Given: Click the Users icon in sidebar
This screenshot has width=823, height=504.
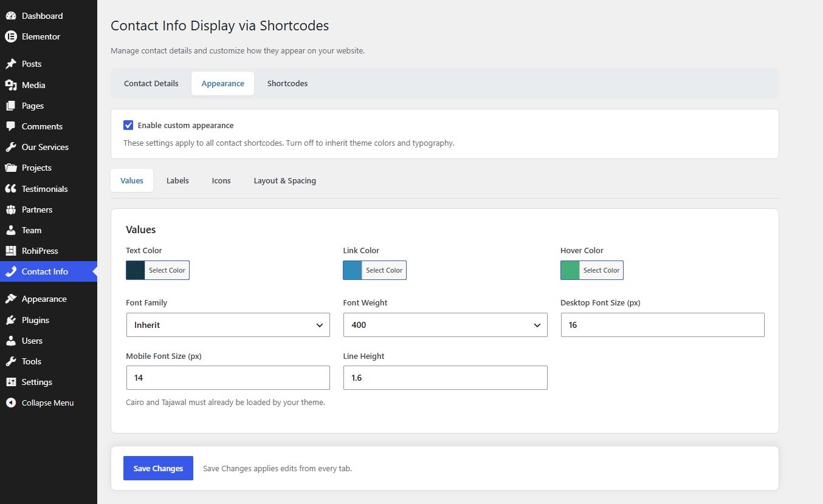Looking at the screenshot, I should [x=10, y=341].
